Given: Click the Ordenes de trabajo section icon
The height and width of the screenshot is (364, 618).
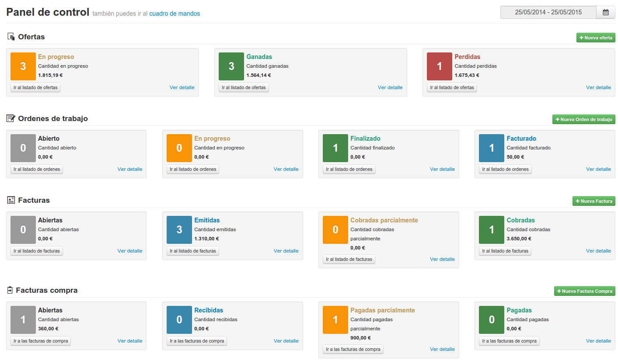Looking at the screenshot, I should click(x=11, y=118).
